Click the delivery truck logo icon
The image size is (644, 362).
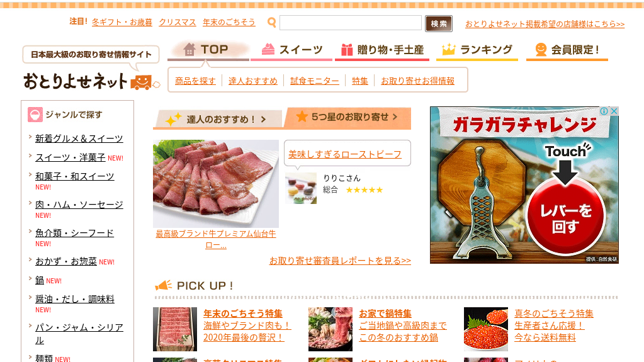pyautogui.click(x=141, y=82)
